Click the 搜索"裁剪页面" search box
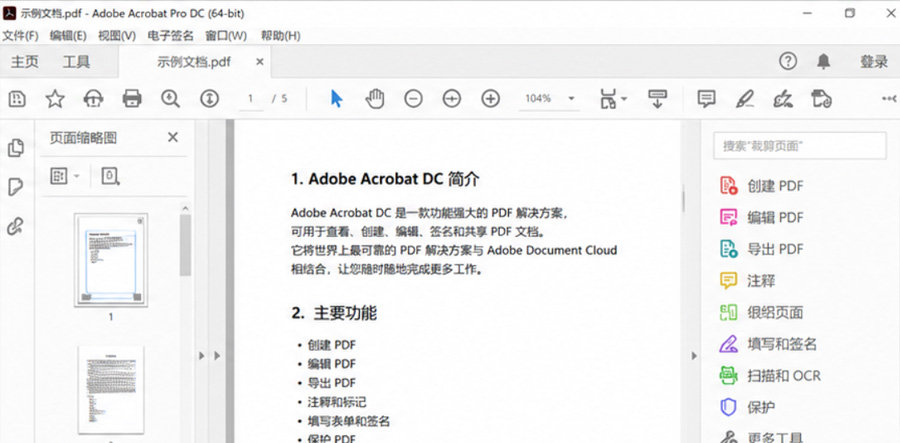 click(x=800, y=146)
